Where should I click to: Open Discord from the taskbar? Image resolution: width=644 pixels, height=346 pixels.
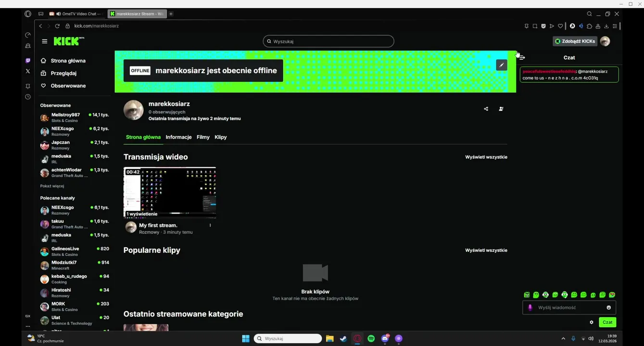pyautogui.click(x=385, y=339)
